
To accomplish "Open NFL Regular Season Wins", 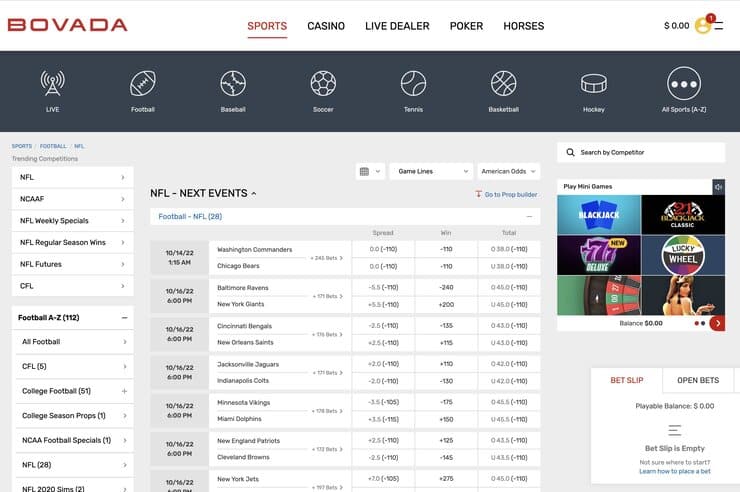I will (73, 242).
